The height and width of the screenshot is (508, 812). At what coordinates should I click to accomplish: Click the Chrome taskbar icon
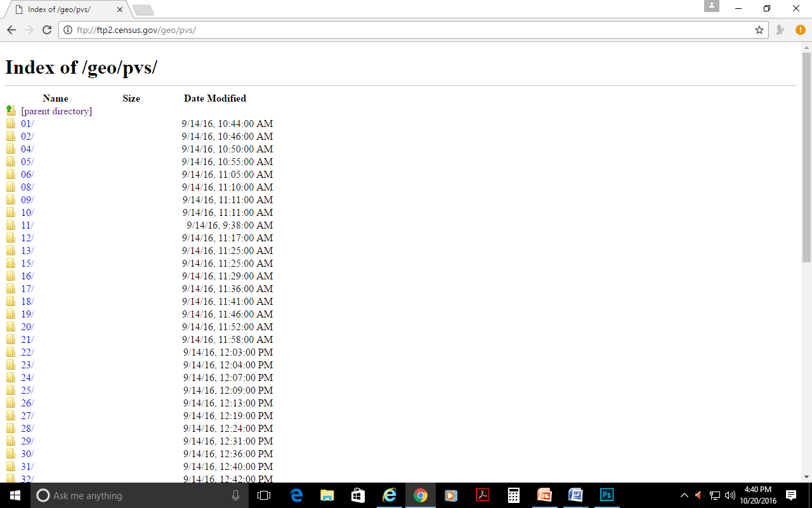pos(420,495)
